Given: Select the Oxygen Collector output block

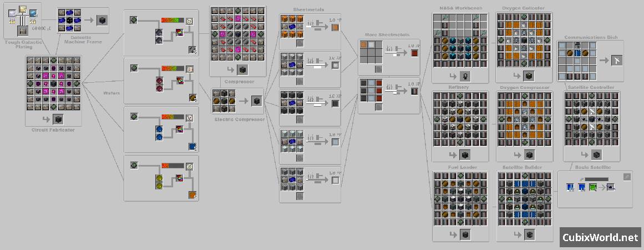Looking at the screenshot, I should (x=529, y=76).
